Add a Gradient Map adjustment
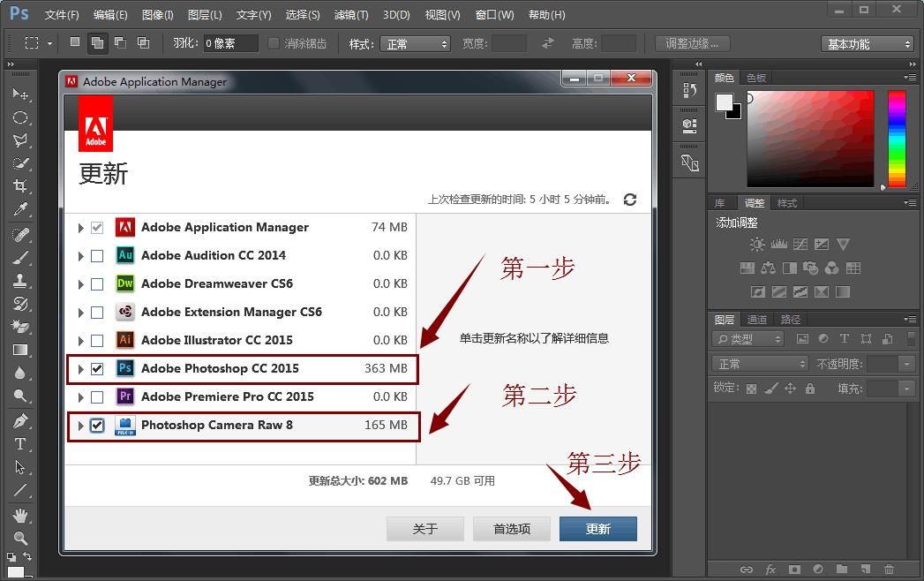Viewport: 924px width, 581px height. click(x=843, y=292)
